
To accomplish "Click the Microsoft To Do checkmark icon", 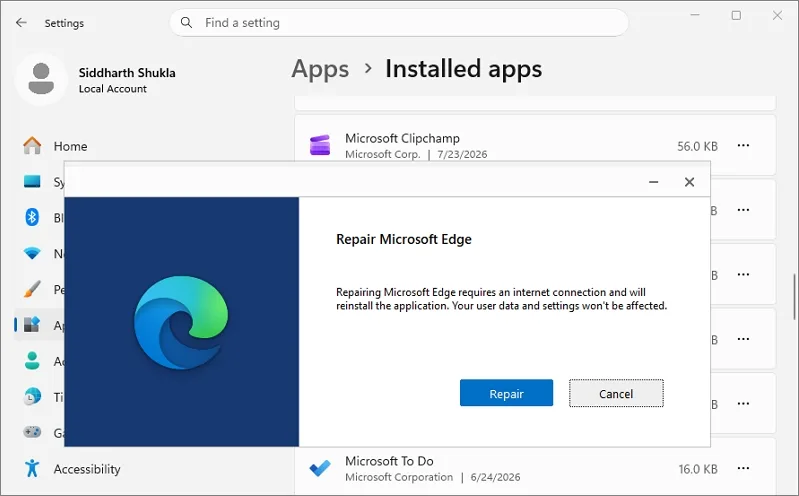I will [x=320, y=468].
